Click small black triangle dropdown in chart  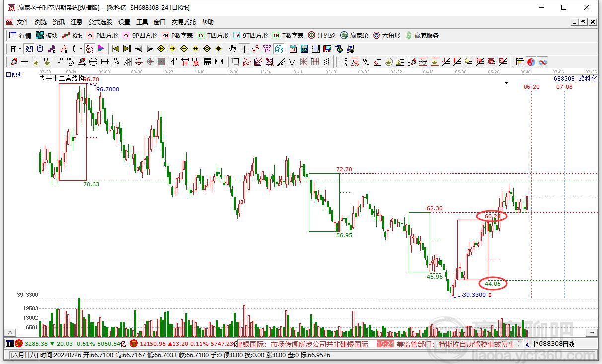[506, 83]
